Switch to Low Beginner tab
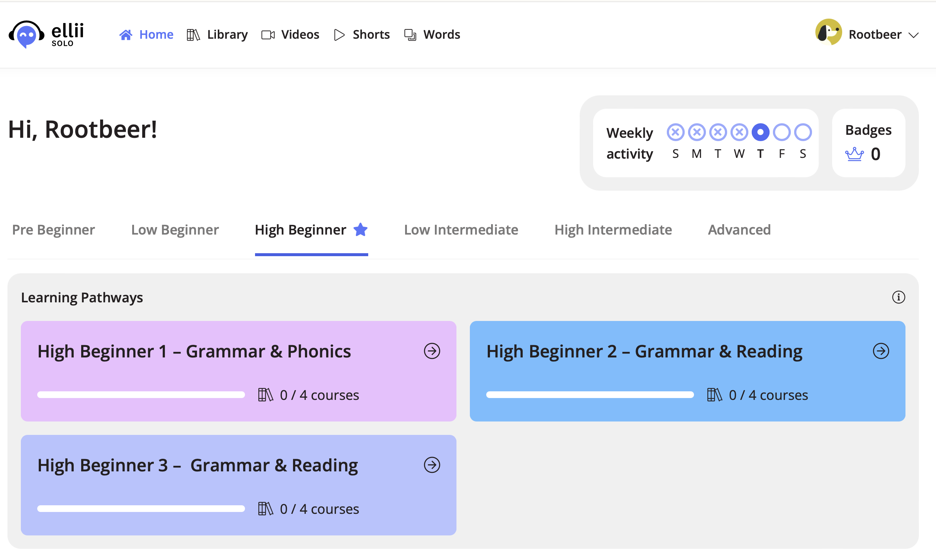 (175, 230)
